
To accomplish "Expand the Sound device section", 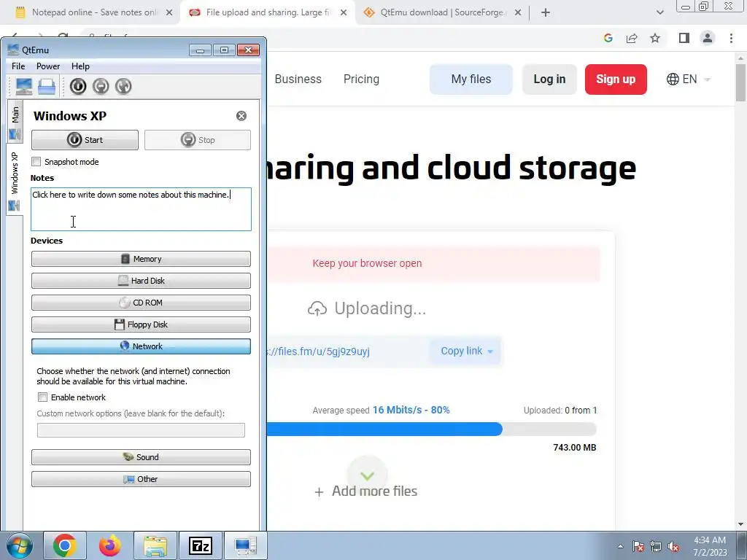I will pyautogui.click(x=141, y=457).
